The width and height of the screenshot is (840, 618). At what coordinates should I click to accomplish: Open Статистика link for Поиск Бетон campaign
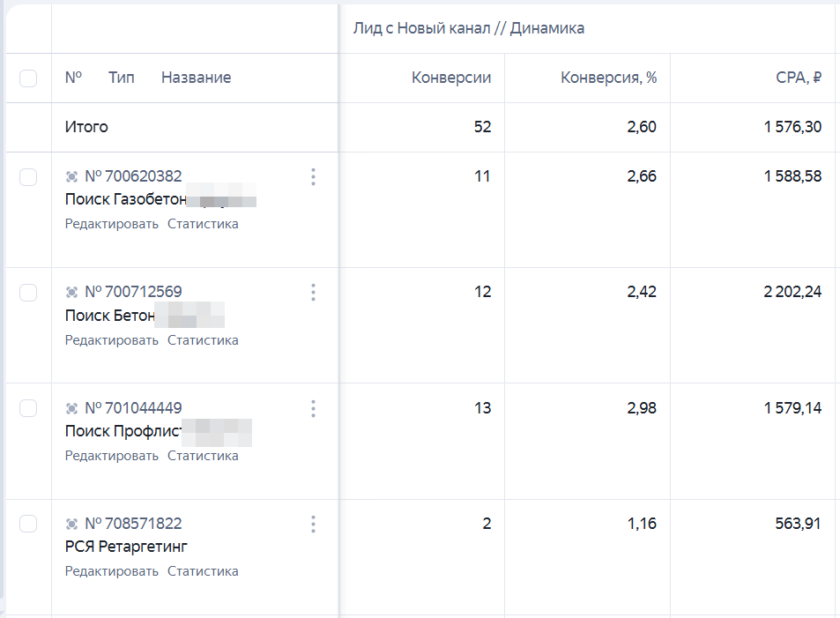click(x=203, y=340)
